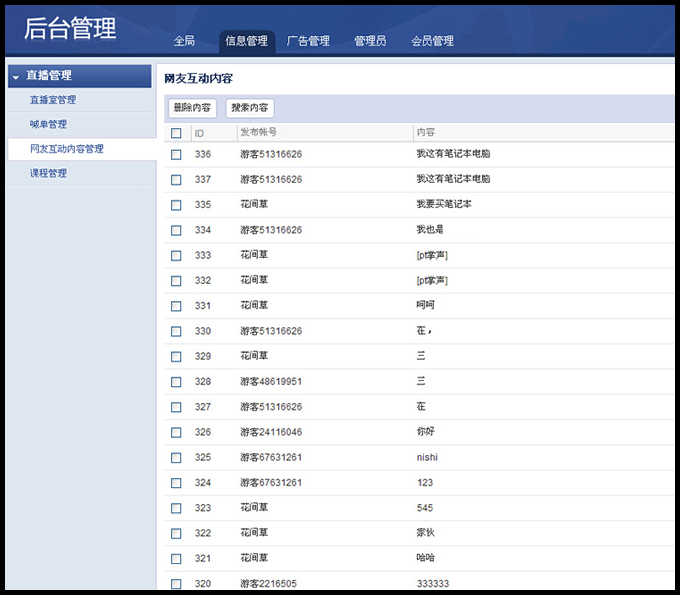Screen dimensions: 680x595
Task: Click content 我要买笔记本 in row 335
Action: tap(444, 204)
